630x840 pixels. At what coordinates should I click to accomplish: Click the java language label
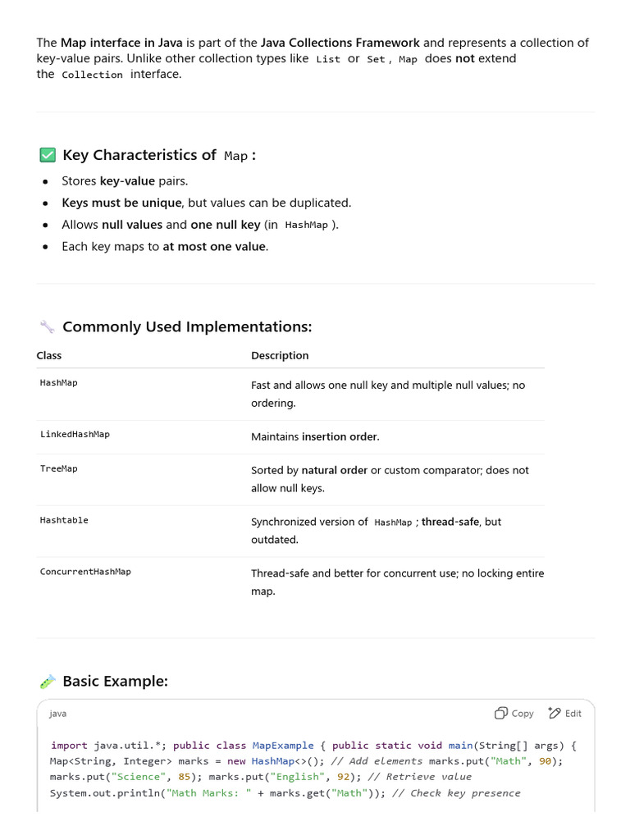pos(58,714)
